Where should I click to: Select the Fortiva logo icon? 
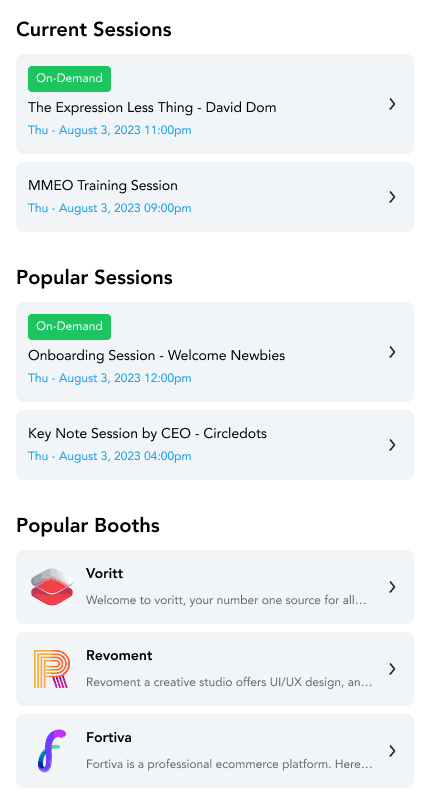52,751
